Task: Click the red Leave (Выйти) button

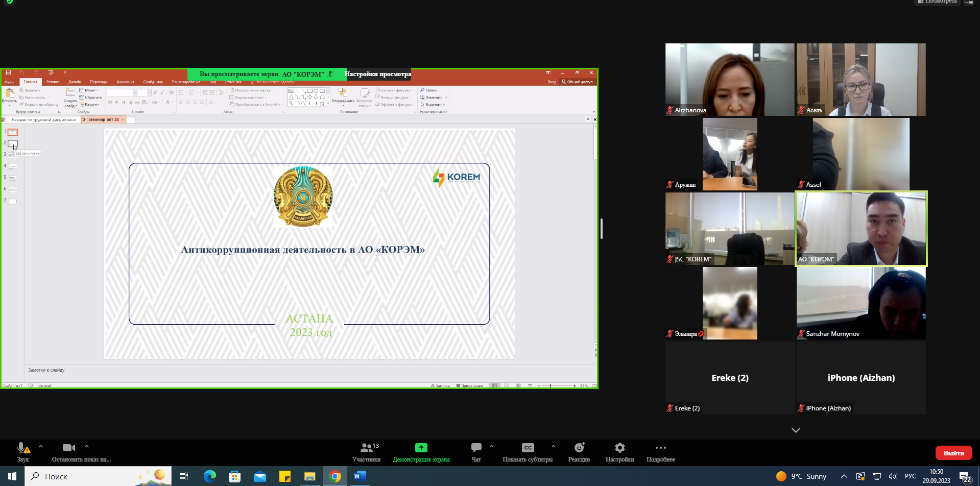Action: pos(953,453)
